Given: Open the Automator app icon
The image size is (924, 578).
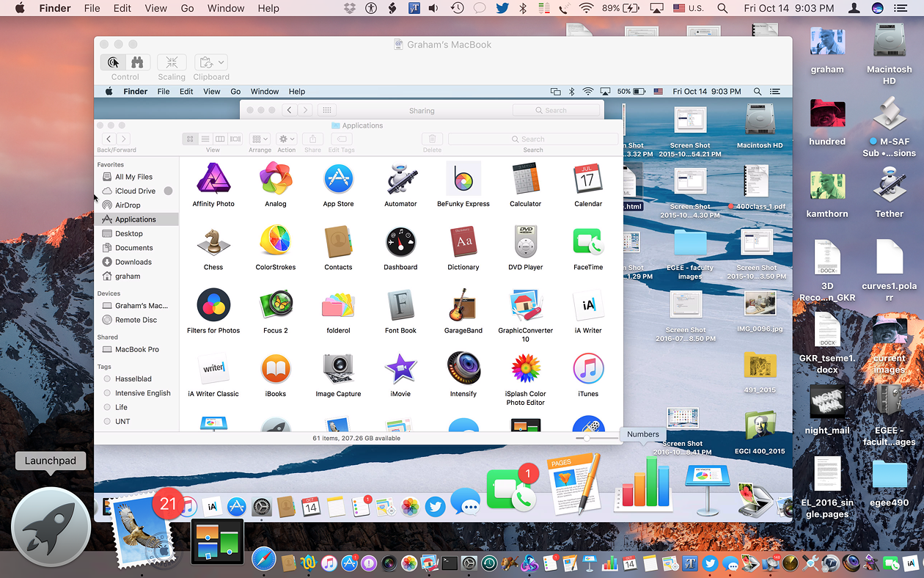Looking at the screenshot, I should pos(400,179).
